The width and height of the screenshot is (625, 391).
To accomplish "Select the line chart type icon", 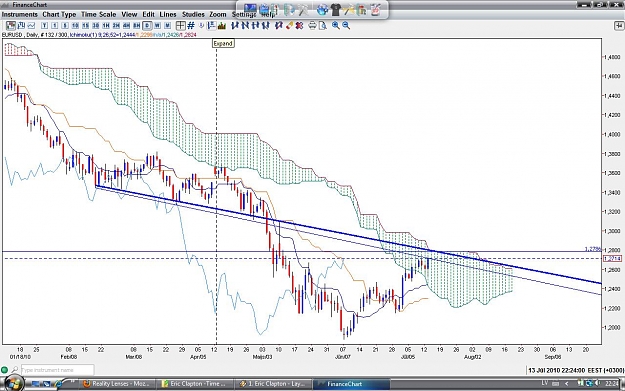I will [x=31, y=26].
